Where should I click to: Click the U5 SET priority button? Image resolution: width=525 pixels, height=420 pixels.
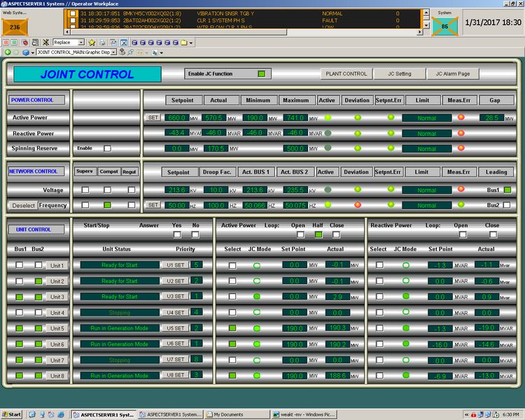tap(174, 328)
